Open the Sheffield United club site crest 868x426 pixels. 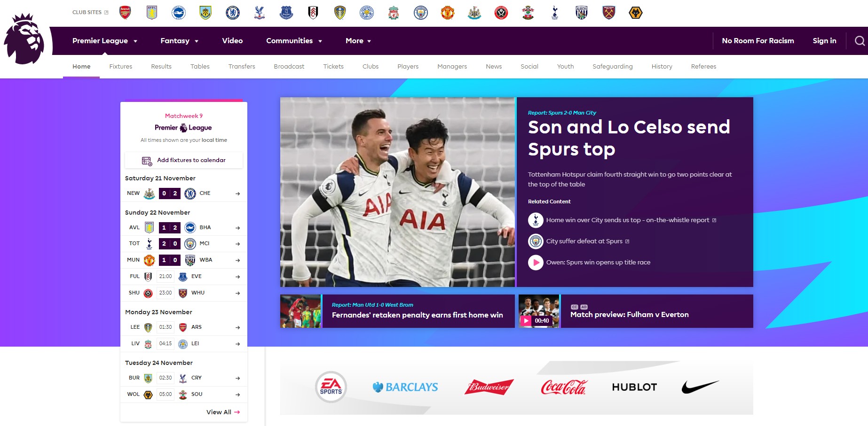[x=501, y=13]
